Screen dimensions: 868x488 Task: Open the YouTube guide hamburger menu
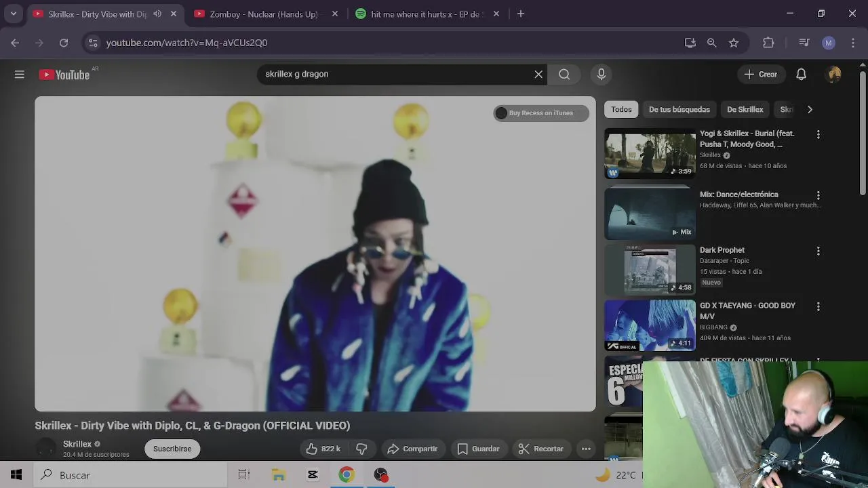[x=20, y=75]
